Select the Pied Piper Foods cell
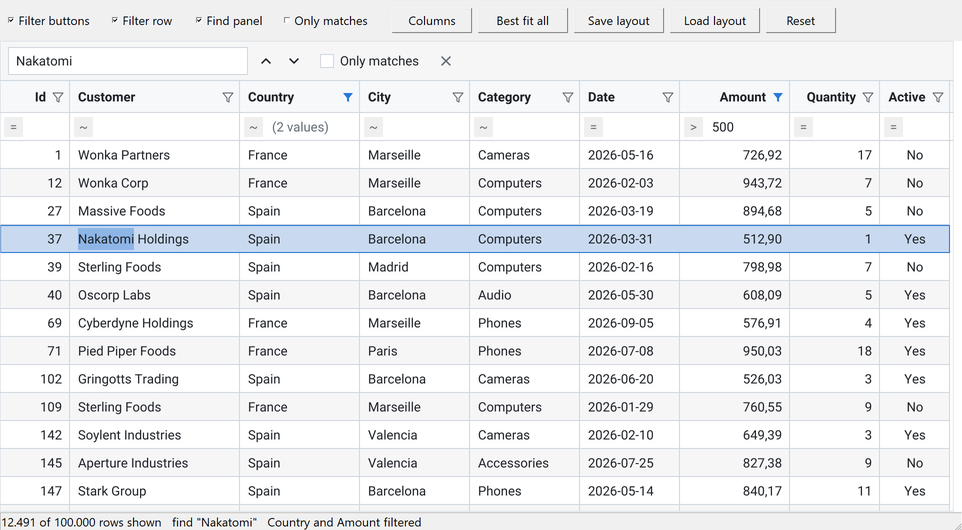This screenshot has width=962, height=530. (155, 351)
